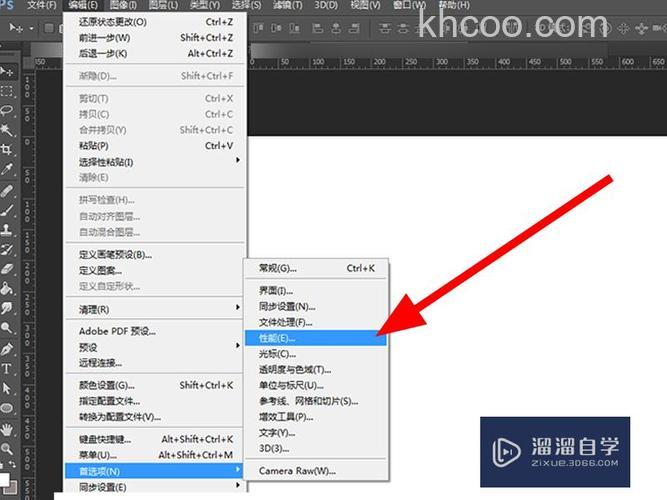Select the Eraser tool
667x500 pixels.
click(x=7, y=269)
